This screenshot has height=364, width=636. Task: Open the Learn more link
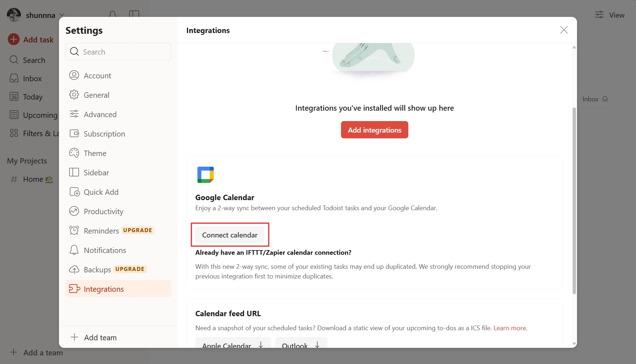click(x=509, y=328)
